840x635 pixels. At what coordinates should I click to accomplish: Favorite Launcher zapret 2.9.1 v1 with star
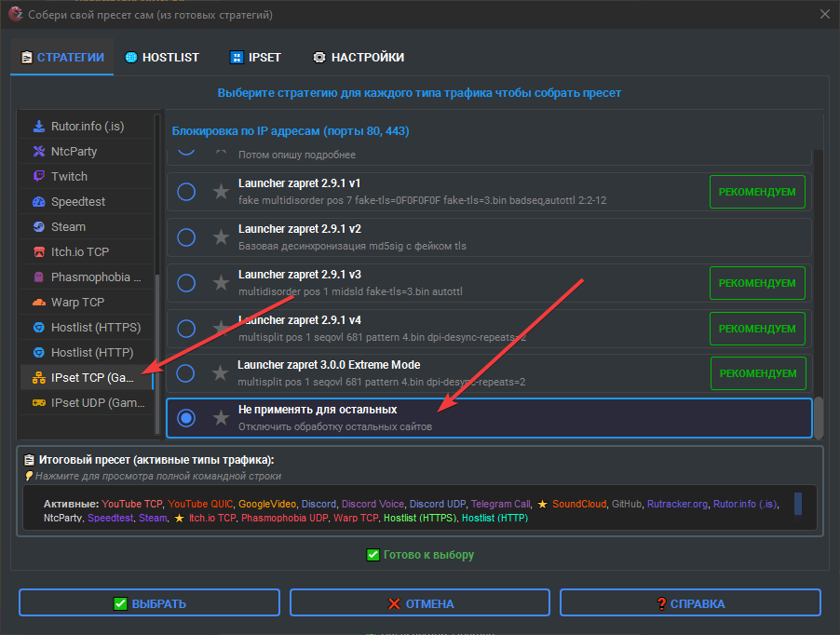click(221, 191)
